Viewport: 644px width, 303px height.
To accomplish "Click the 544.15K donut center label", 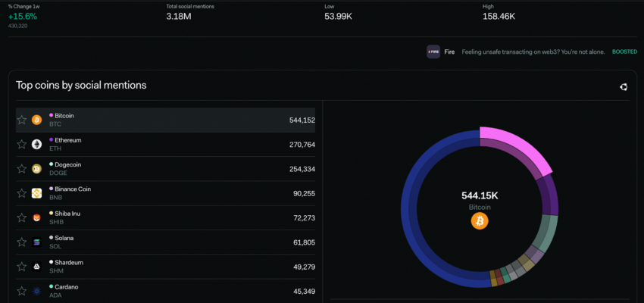I will (x=480, y=196).
